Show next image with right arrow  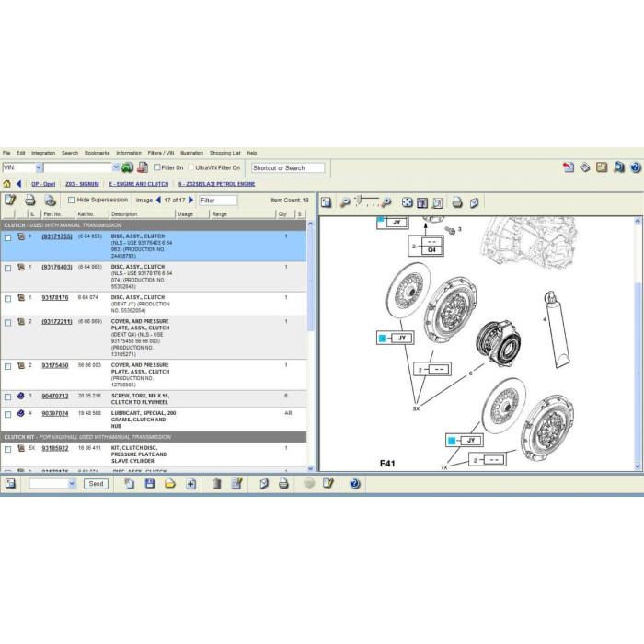[190, 200]
